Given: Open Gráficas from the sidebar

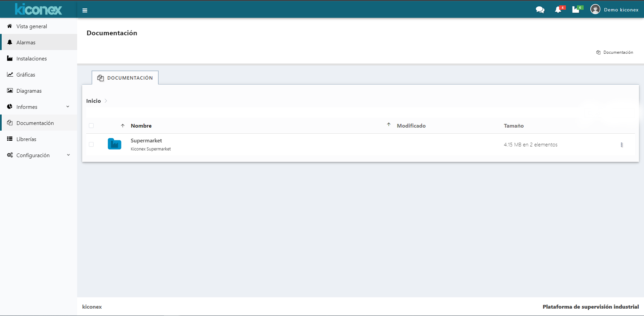Looking at the screenshot, I should 26,75.
